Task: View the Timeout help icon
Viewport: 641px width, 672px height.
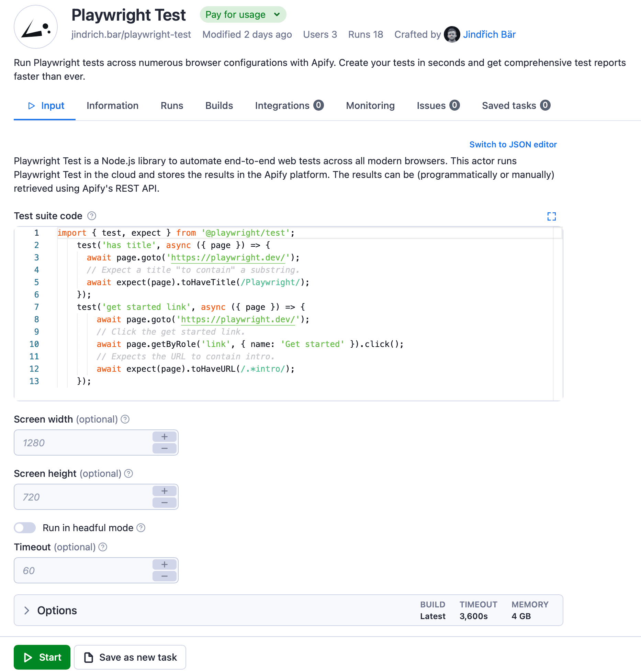Action: pyautogui.click(x=102, y=547)
